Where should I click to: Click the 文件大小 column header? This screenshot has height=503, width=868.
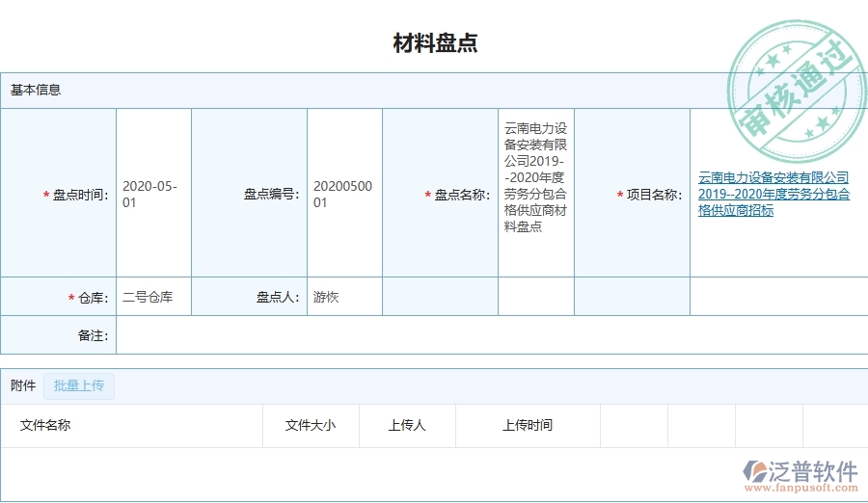(x=310, y=425)
